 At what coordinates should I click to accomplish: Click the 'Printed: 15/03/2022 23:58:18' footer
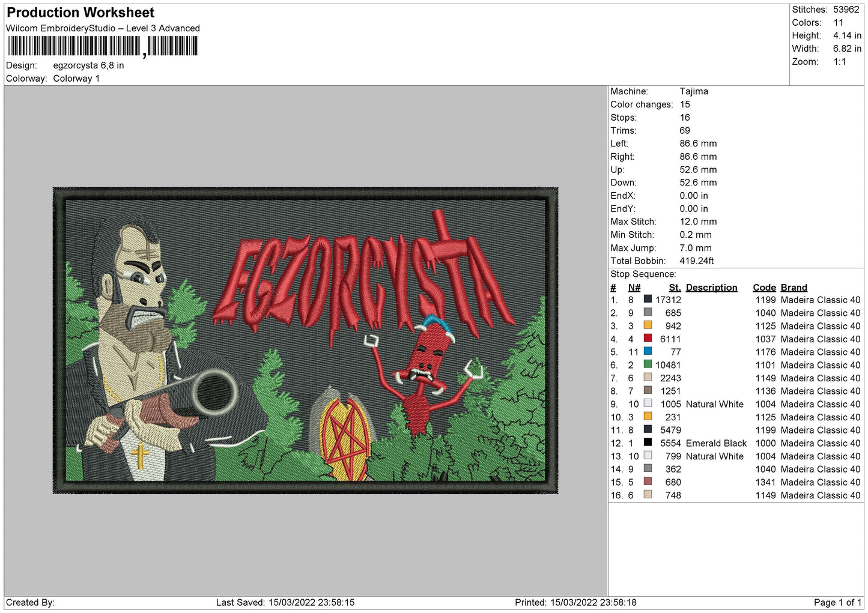tap(575, 602)
